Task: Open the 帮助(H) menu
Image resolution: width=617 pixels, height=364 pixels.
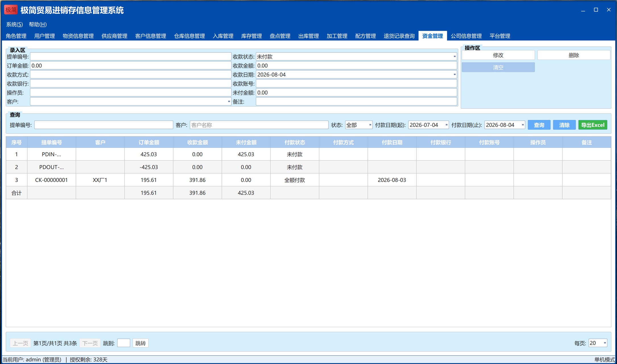Action: pos(38,24)
